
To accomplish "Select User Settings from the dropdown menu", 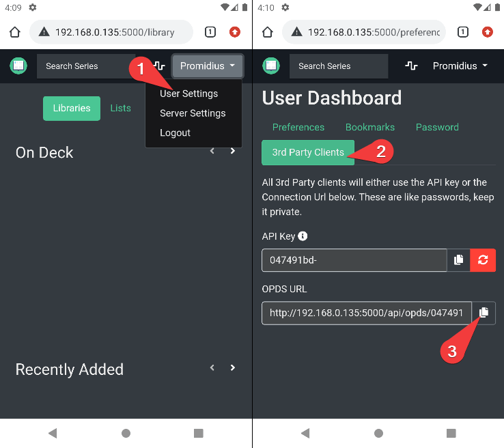I will (188, 94).
